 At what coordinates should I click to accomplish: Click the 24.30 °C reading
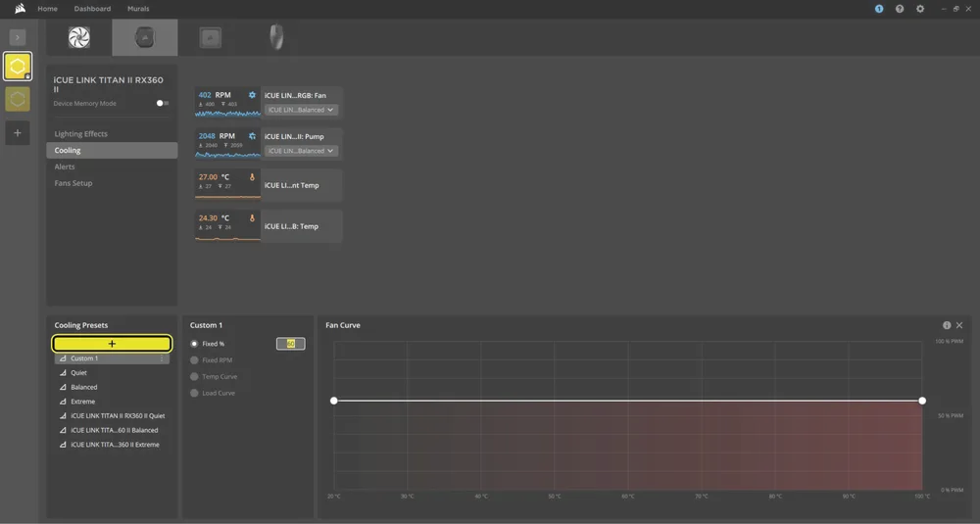click(214, 218)
